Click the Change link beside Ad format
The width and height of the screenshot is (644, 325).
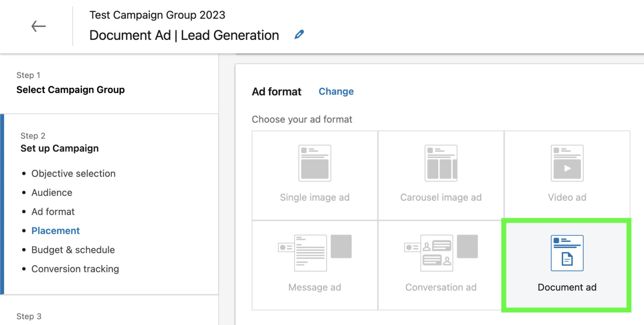(x=336, y=91)
